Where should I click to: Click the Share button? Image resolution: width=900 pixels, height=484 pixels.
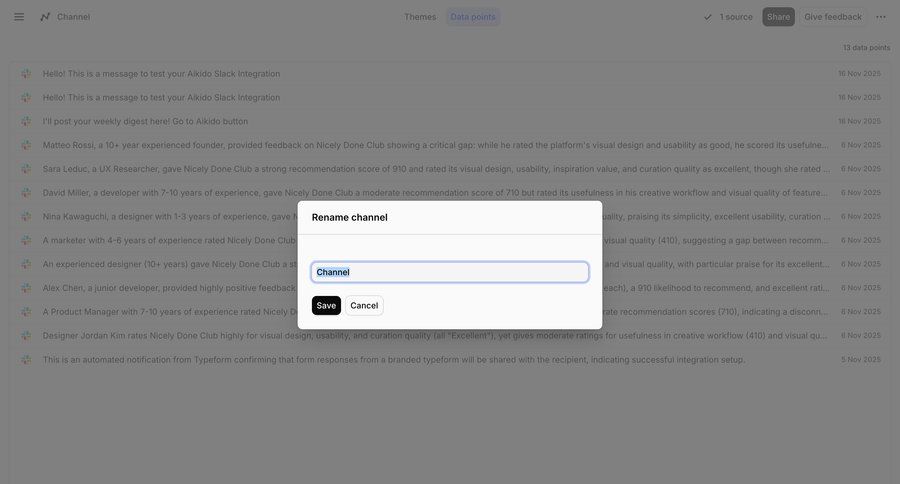click(778, 17)
